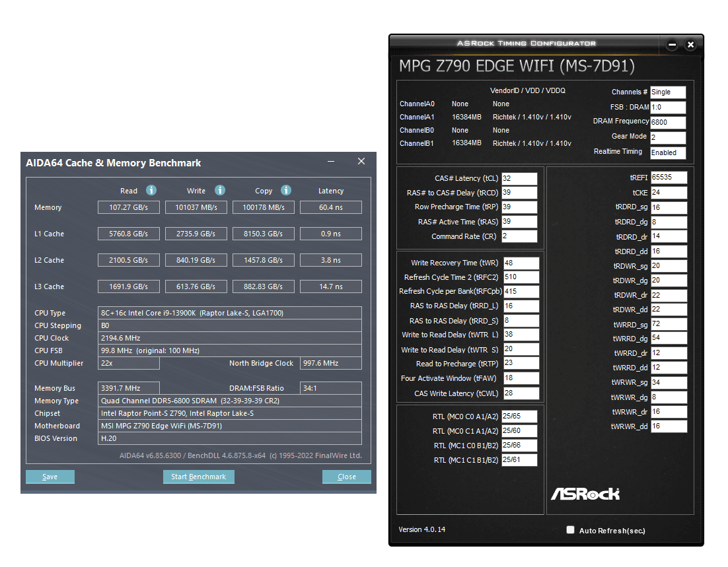
Task: Minimize the ASRock Timing Configurator window
Action: click(672, 45)
